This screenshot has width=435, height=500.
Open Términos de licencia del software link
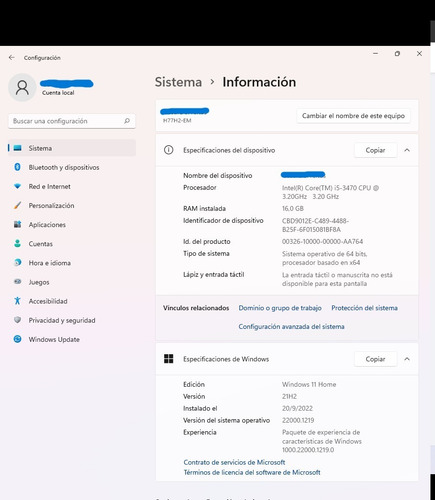click(x=252, y=472)
